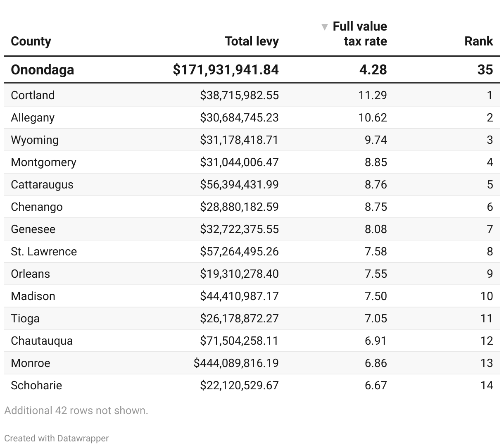
Task: Sort table by County column header
Action: click(31, 41)
